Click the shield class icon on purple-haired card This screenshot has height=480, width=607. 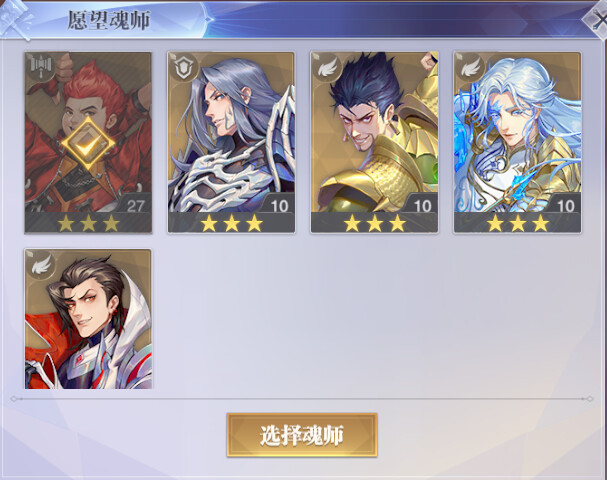(x=183, y=68)
